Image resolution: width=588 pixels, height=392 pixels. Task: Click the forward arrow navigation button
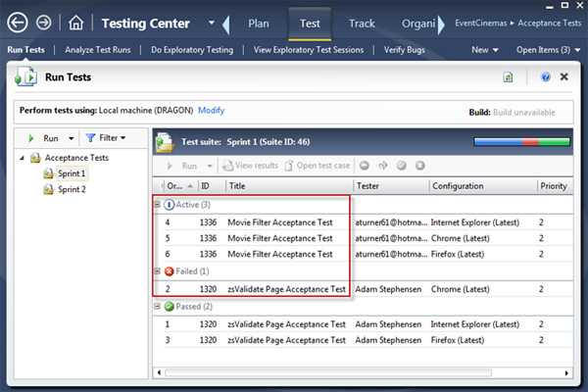coord(43,22)
